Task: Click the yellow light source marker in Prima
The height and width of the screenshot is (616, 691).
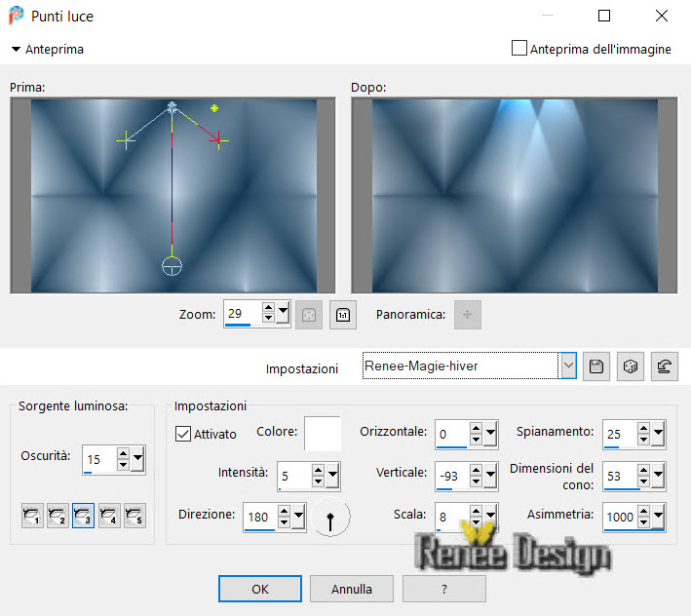Action: 214,108
